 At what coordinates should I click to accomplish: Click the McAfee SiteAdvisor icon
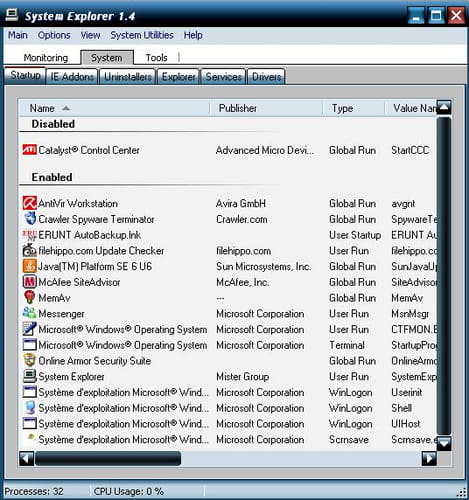tap(29, 282)
